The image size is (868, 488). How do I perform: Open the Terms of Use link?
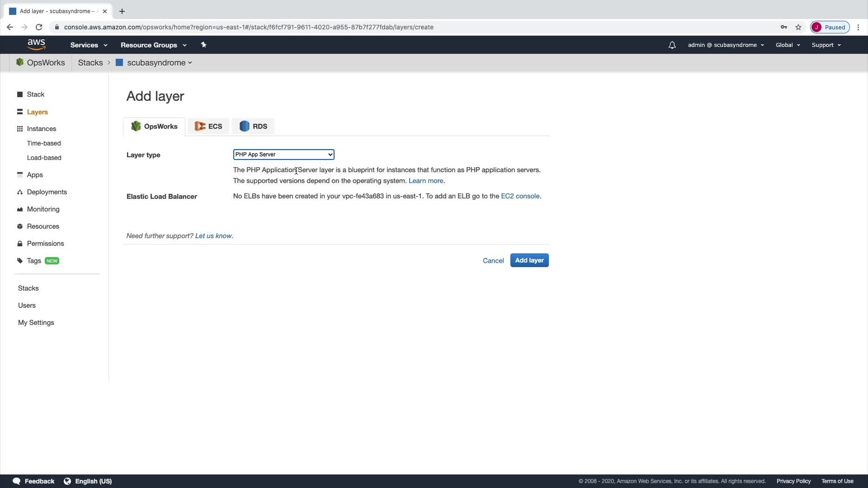point(837,481)
